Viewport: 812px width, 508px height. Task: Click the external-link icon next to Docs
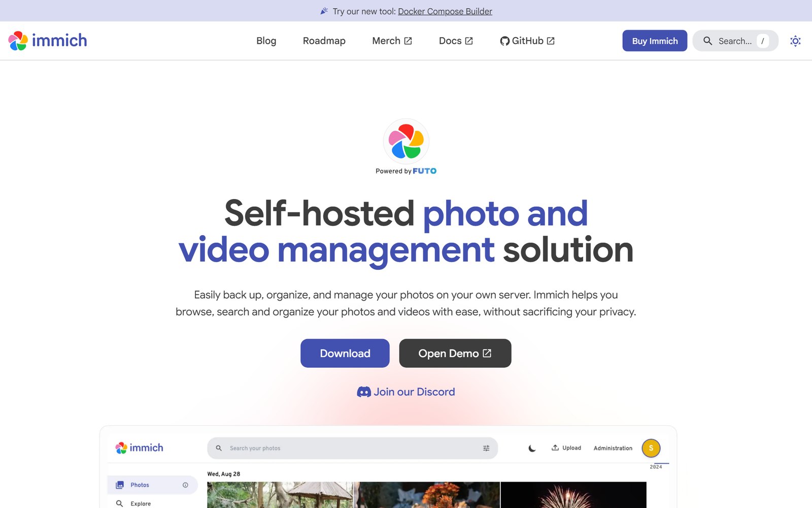coord(469,41)
